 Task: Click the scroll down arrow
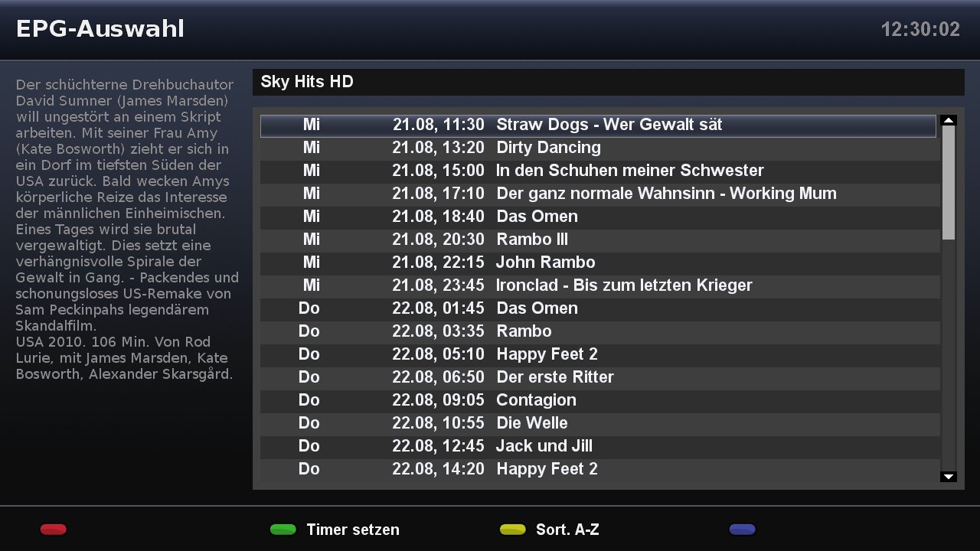click(x=949, y=477)
